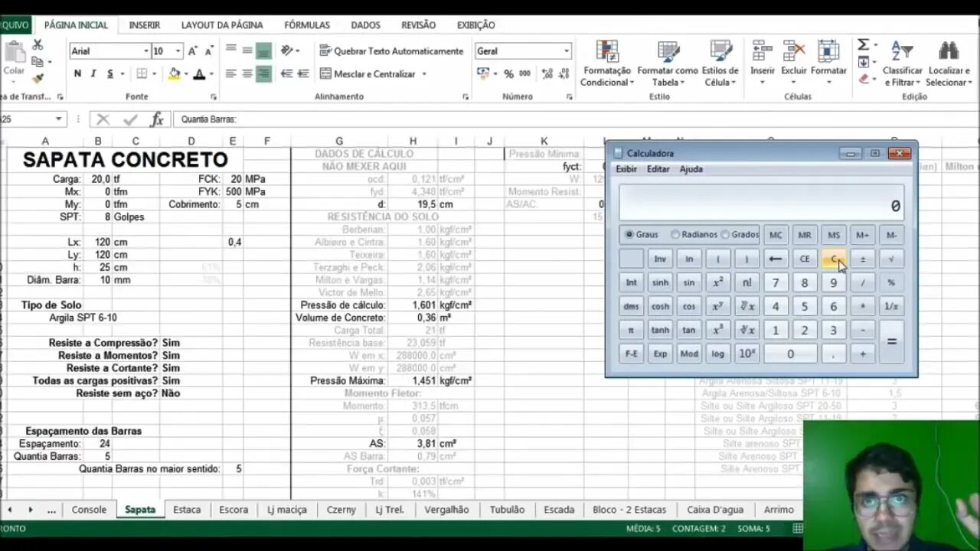The height and width of the screenshot is (551, 980).
Task: Align text to the middle vertically
Action: click(x=247, y=51)
